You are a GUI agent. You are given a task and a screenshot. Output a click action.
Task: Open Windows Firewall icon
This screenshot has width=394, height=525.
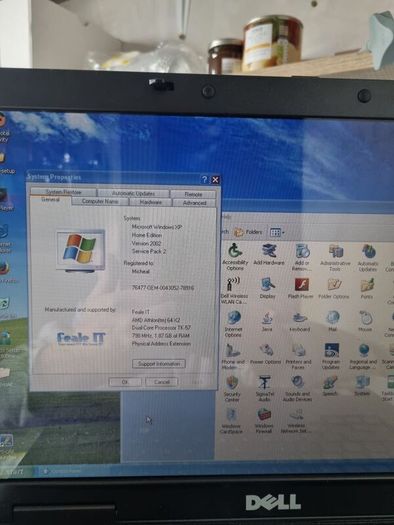coord(264,421)
